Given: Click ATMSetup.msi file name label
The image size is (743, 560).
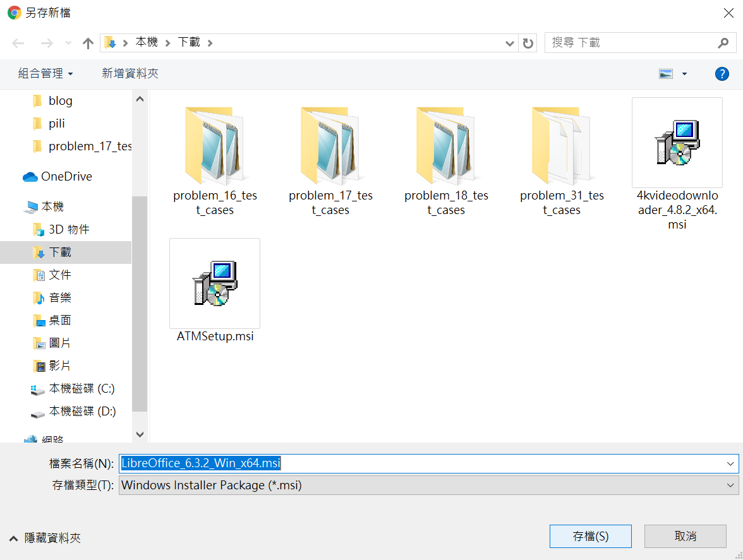Looking at the screenshot, I should (x=215, y=336).
